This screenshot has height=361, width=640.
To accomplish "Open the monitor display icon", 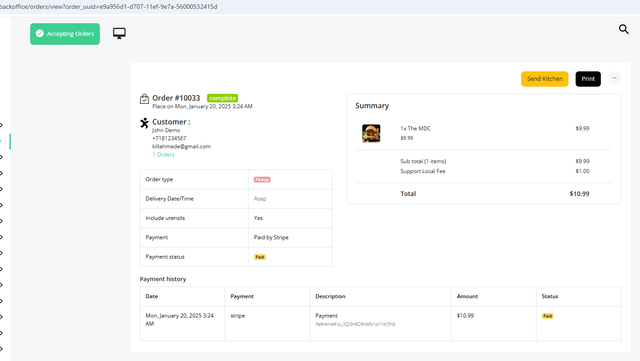I will tap(119, 33).
